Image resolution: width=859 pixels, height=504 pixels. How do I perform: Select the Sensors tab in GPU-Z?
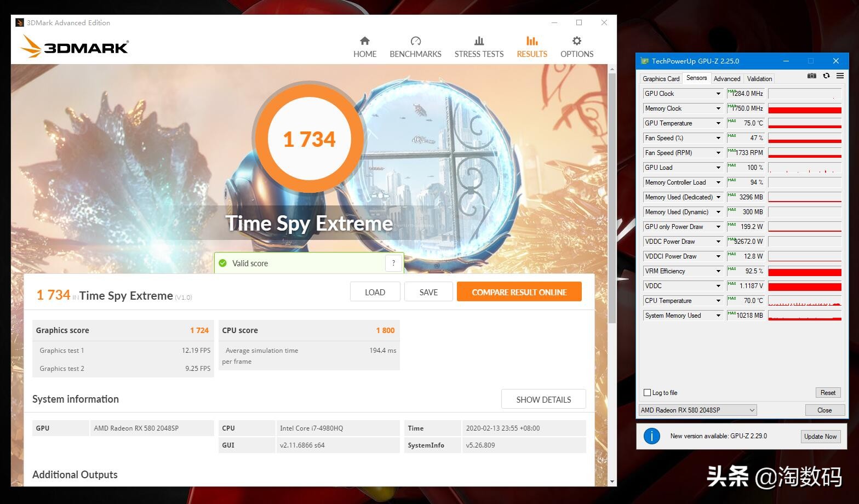pyautogui.click(x=697, y=78)
